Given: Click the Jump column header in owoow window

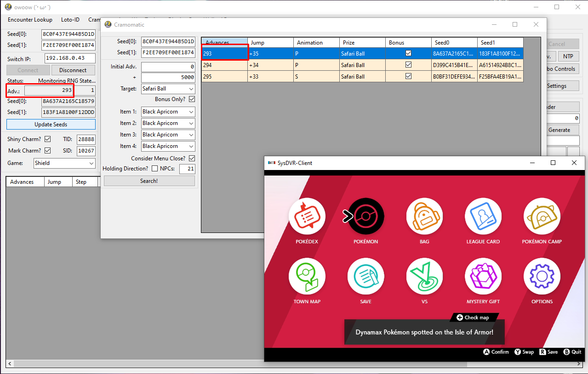Looking at the screenshot, I should pos(58,182).
